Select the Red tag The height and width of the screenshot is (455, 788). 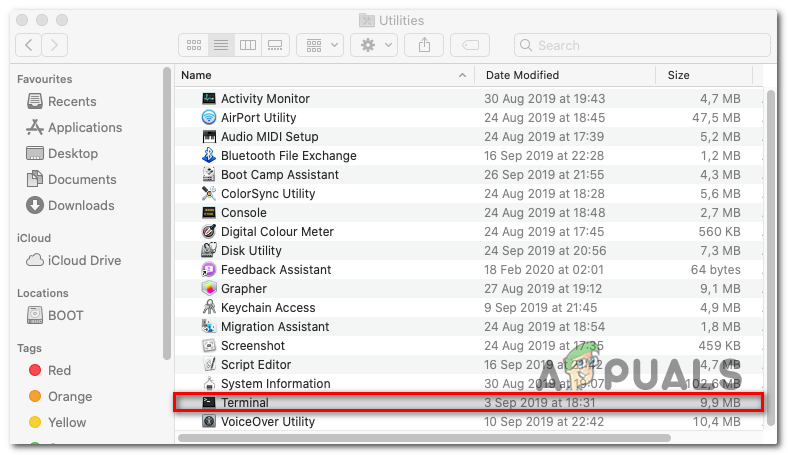[50, 371]
